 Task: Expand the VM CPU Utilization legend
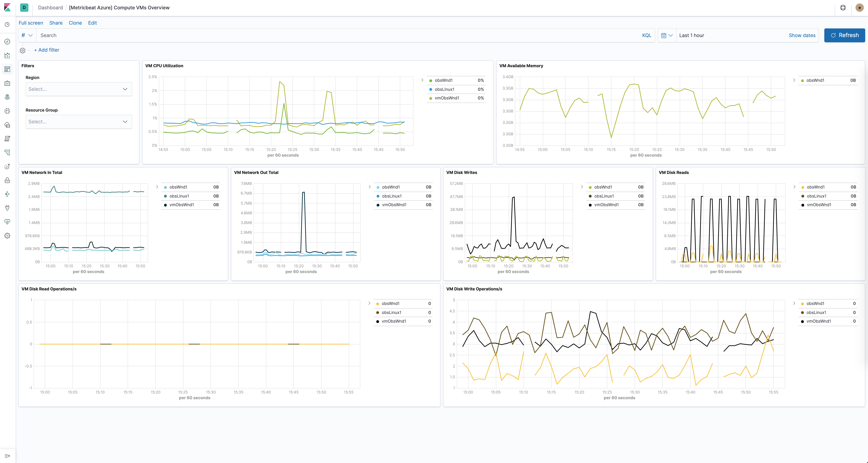[422, 80]
